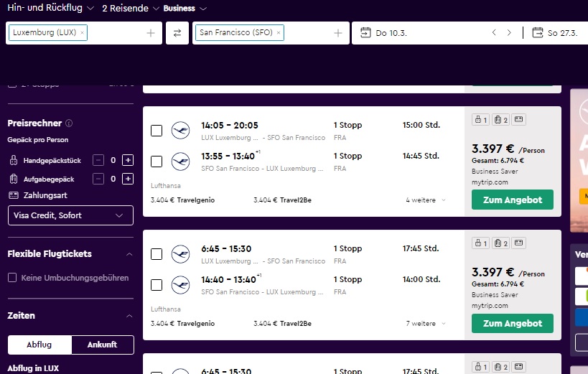Collapse the Flexible Flugtickets section
The height and width of the screenshot is (374, 588).
coord(129,254)
